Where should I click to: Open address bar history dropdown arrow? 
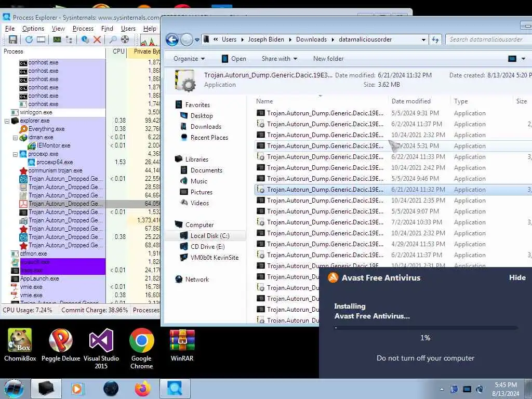click(423, 39)
